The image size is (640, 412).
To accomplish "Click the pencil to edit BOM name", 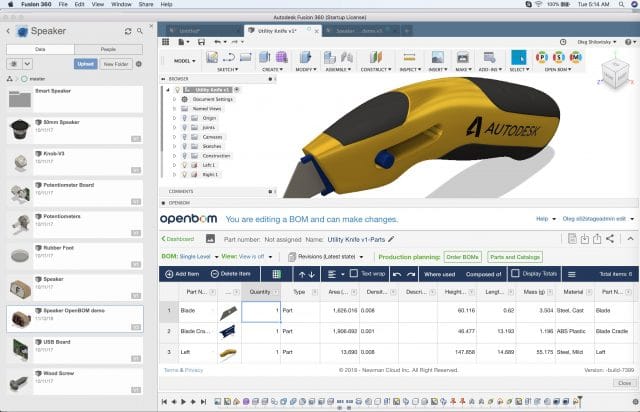I will pyautogui.click(x=391, y=239).
